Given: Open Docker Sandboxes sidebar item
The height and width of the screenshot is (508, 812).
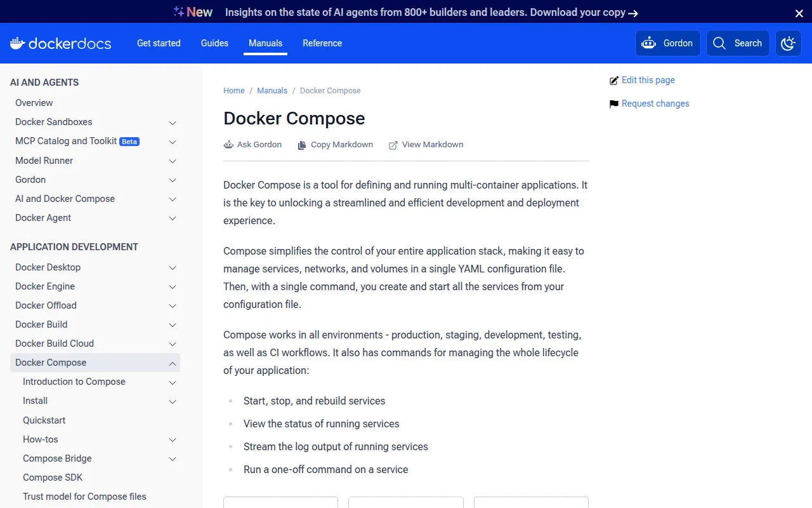Looking at the screenshot, I should coord(54,122).
